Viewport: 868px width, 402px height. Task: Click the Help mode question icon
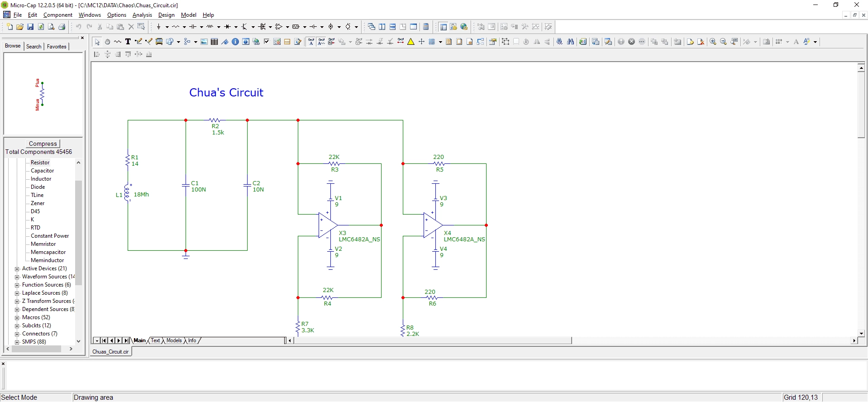(246, 42)
